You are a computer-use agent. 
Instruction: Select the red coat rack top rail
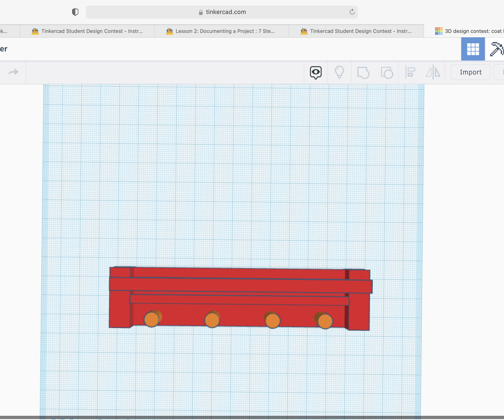(x=240, y=285)
